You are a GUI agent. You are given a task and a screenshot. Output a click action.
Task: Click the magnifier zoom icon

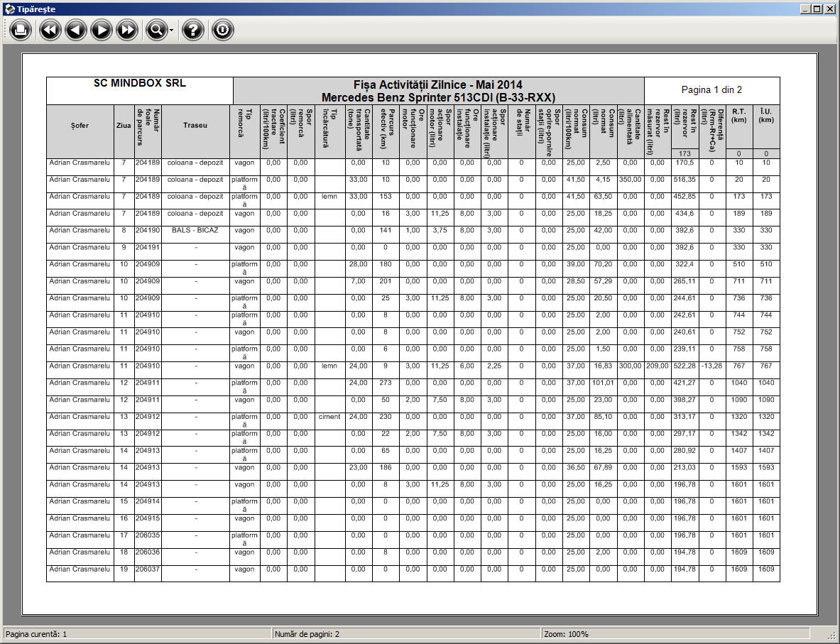tap(155, 30)
